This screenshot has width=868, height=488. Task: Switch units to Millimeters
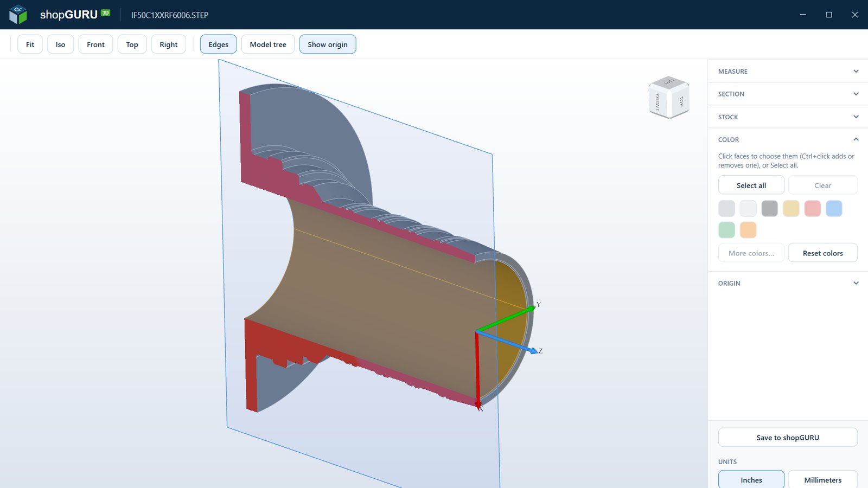823,479
